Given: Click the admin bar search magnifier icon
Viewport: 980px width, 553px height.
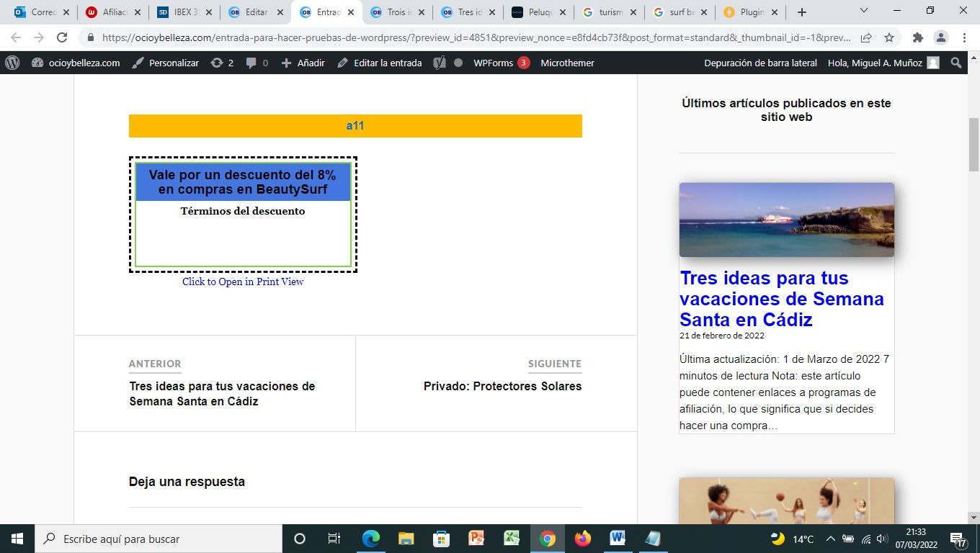Looking at the screenshot, I should tap(956, 63).
